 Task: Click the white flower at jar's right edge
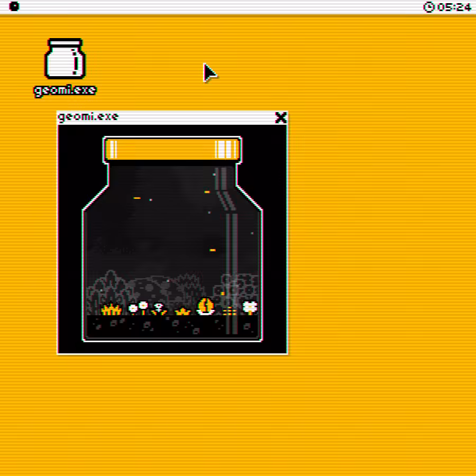pyautogui.click(x=250, y=307)
